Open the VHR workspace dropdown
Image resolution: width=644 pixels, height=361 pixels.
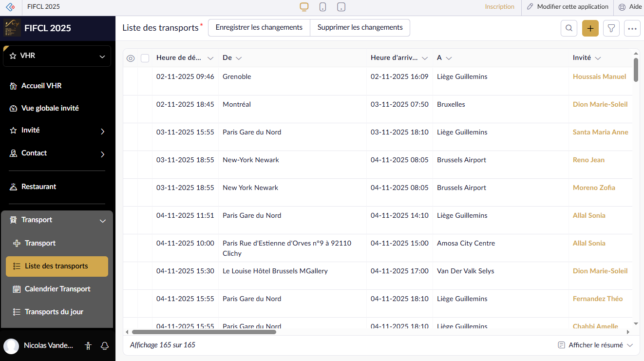coord(57,56)
